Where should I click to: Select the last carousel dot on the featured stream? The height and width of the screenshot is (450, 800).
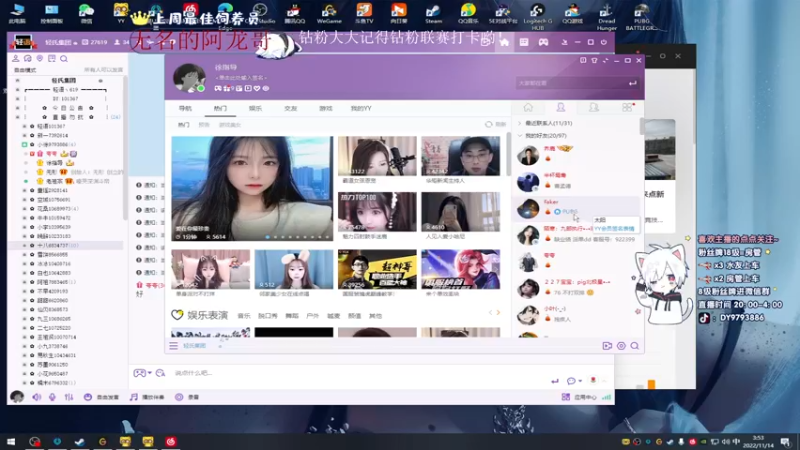[x=328, y=237]
